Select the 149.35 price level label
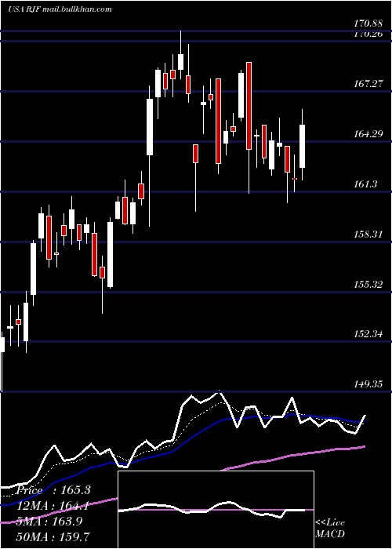The height and width of the screenshot is (549, 392). pos(368,384)
